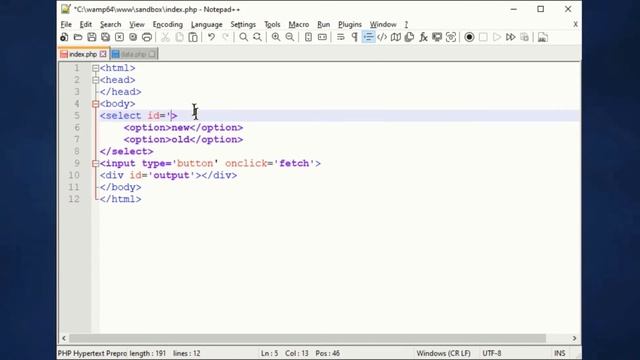Click the Close All toolbar icon
The width and height of the screenshot is (640, 360).
coord(133,37)
